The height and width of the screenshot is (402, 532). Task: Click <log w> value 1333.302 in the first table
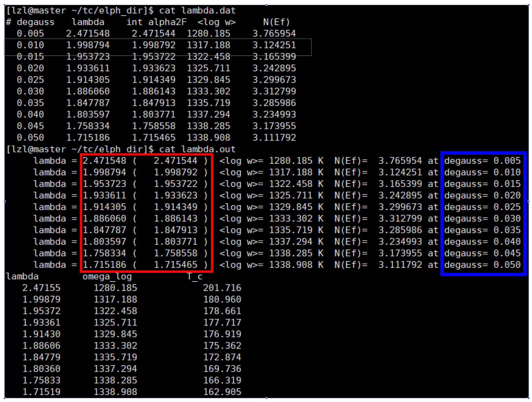coord(208,91)
